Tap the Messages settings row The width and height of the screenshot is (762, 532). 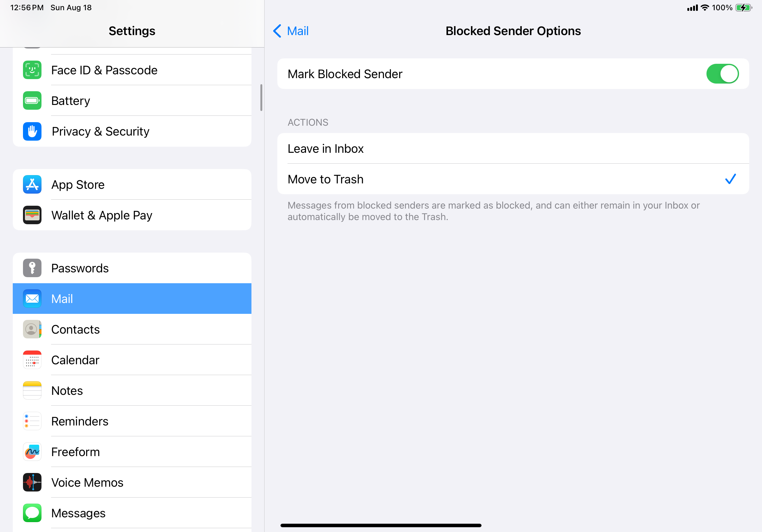tap(132, 513)
